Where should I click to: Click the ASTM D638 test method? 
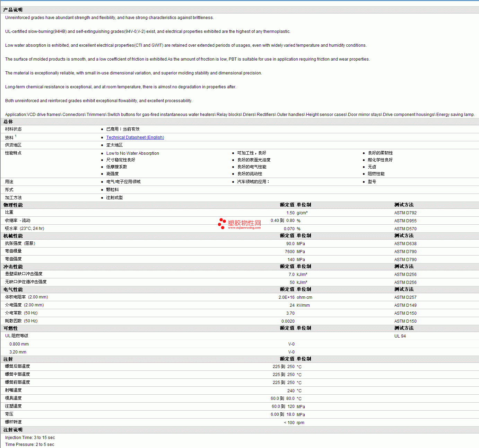(x=406, y=244)
